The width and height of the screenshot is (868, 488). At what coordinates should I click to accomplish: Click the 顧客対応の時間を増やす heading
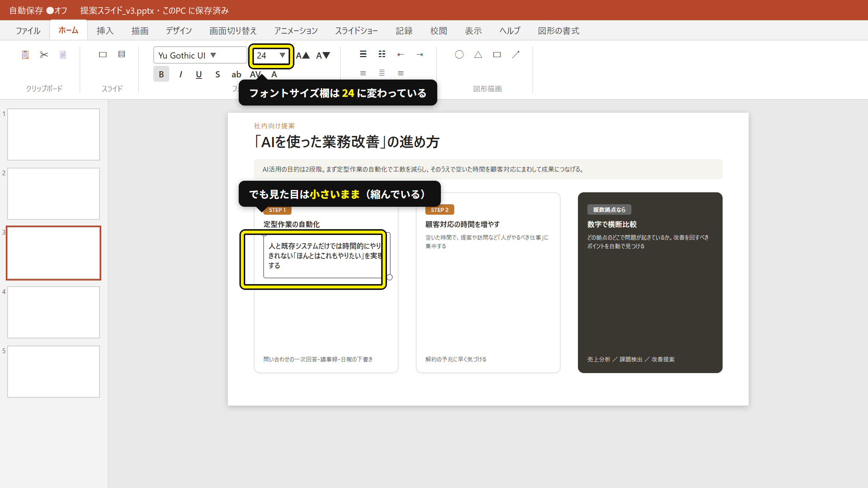(x=463, y=224)
